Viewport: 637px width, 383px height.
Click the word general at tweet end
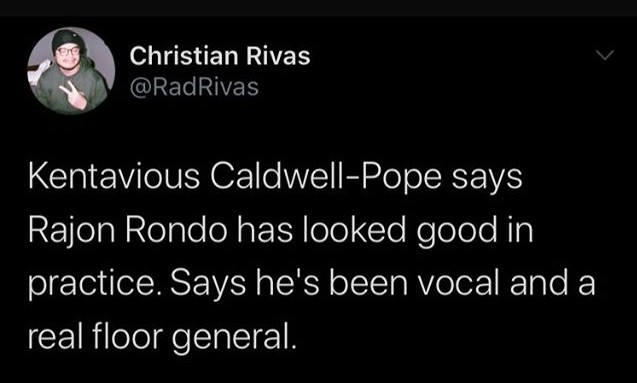pos(231,338)
